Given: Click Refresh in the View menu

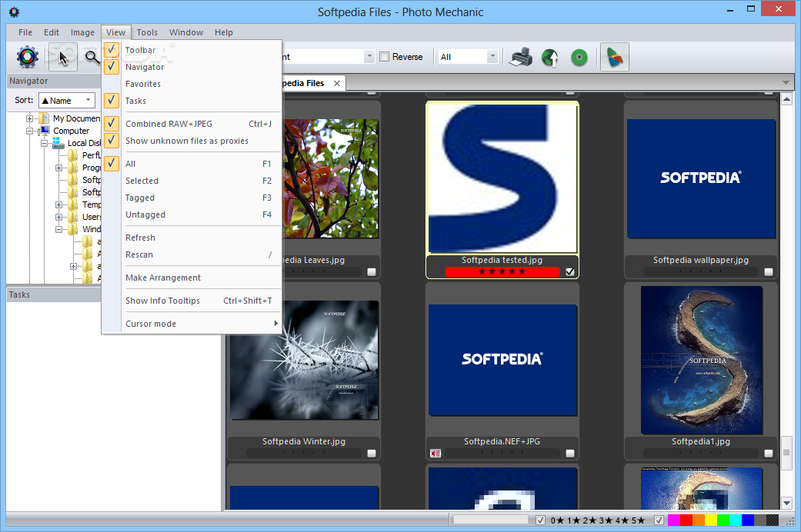Looking at the screenshot, I should [192, 238].
